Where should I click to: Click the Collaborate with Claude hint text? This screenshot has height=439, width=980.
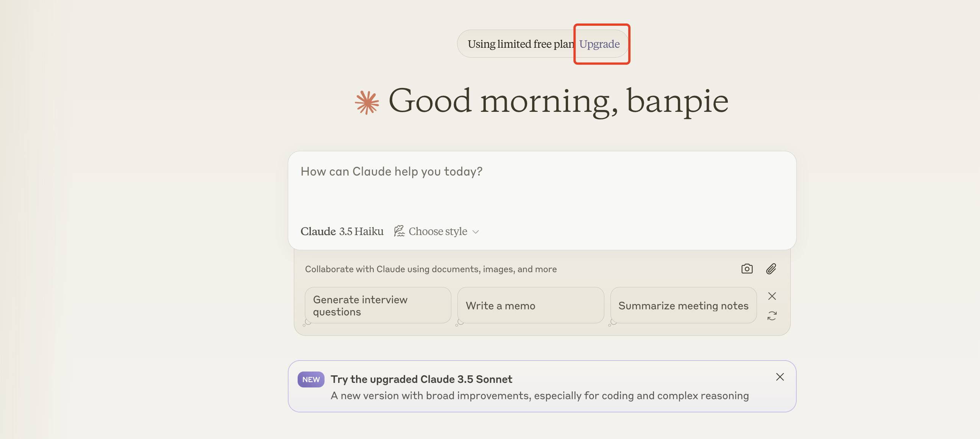[x=430, y=269]
